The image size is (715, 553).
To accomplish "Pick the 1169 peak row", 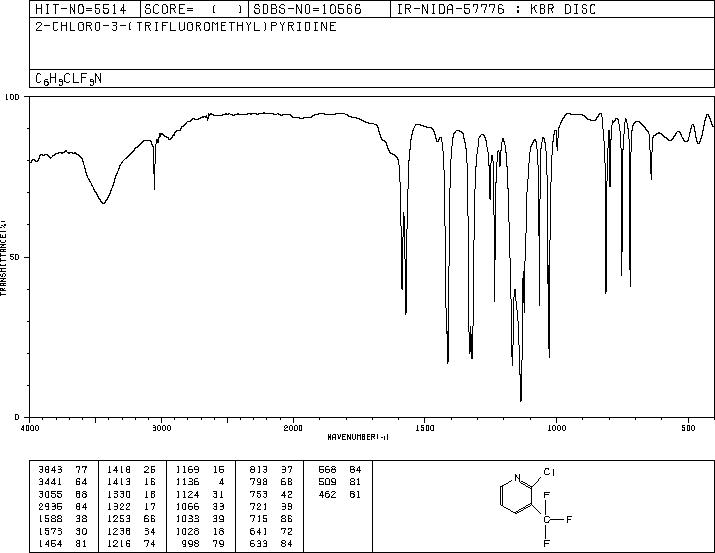I will coord(200,469).
